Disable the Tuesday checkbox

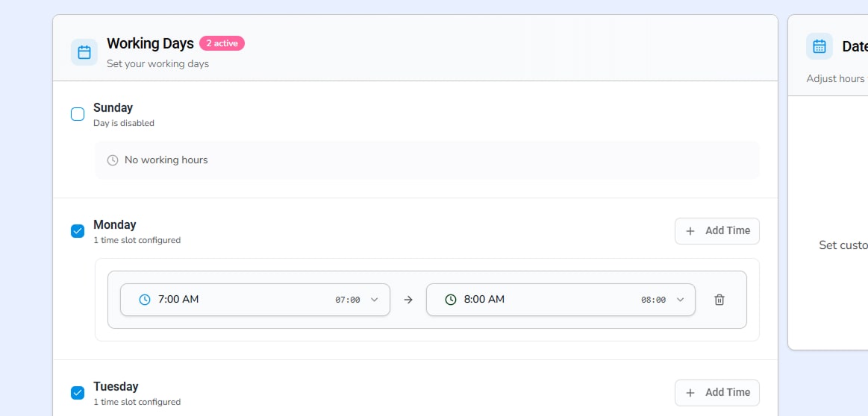point(78,393)
